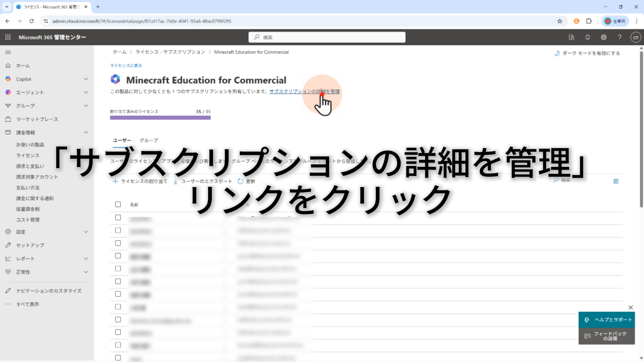Open the browser extensions puzzle icon
The height and width of the screenshot is (362, 644).
click(x=589, y=21)
